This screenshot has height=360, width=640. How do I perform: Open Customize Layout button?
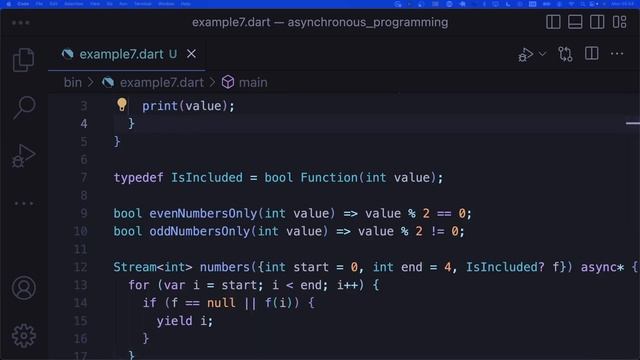pyautogui.click(x=619, y=22)
